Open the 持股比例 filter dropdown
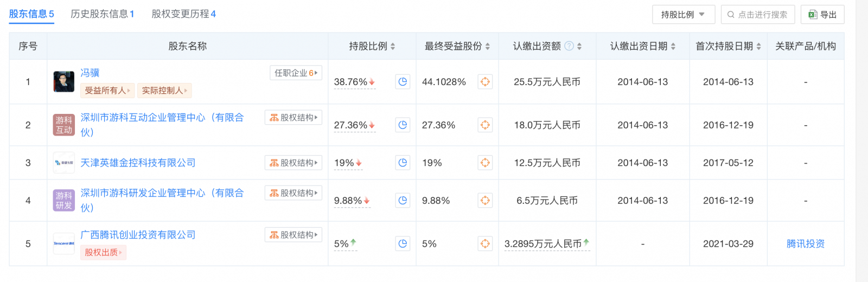868x282 pixels. 684,15
